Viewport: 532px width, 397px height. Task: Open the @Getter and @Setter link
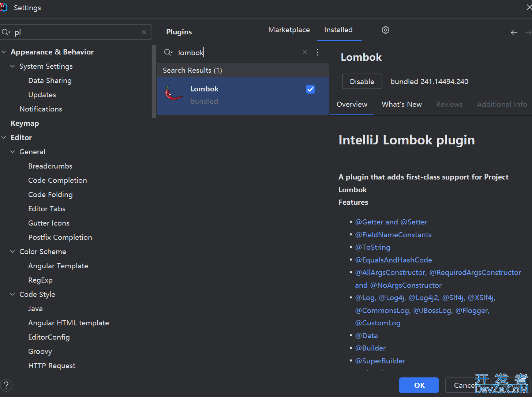391,222
